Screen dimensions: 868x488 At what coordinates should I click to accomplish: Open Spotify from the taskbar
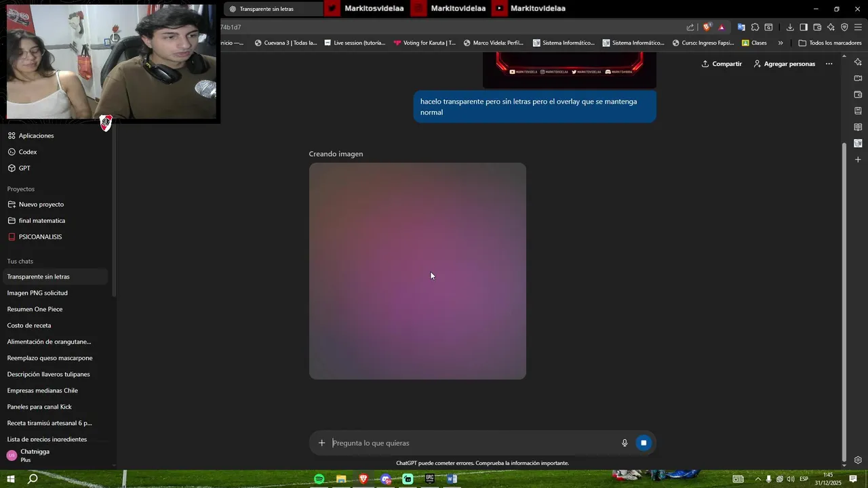point(319,479)
